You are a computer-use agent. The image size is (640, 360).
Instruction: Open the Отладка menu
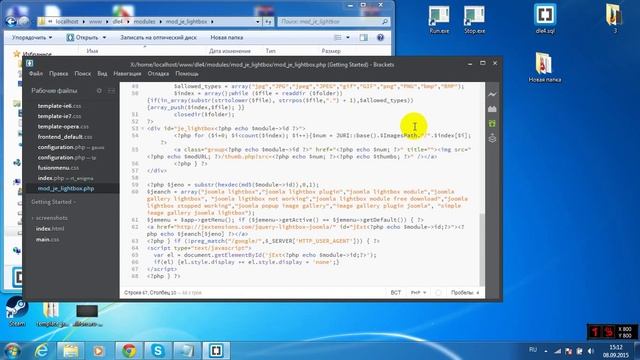click(x=158, y=74)
